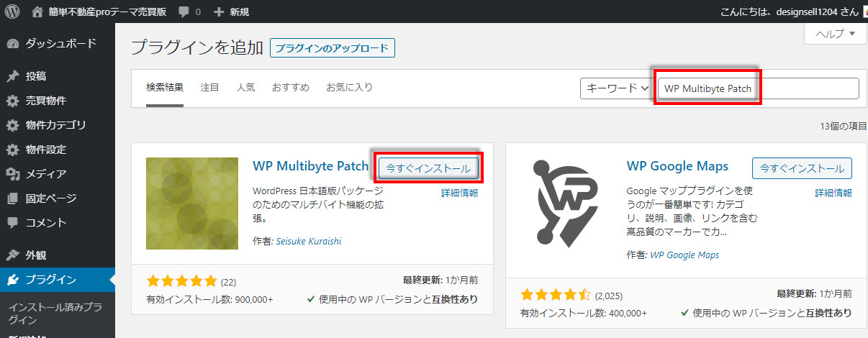Switch to the 人気 tab

(245, 88)
